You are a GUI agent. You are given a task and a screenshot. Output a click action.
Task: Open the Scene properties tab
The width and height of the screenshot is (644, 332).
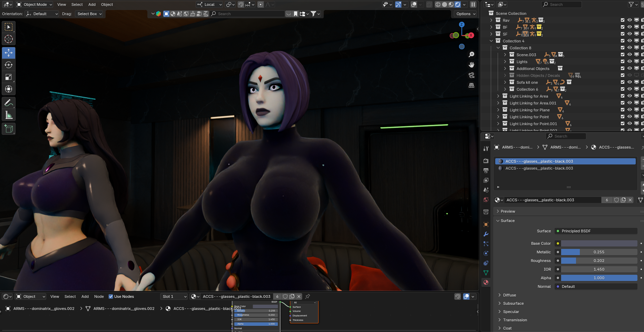point(486,190)
